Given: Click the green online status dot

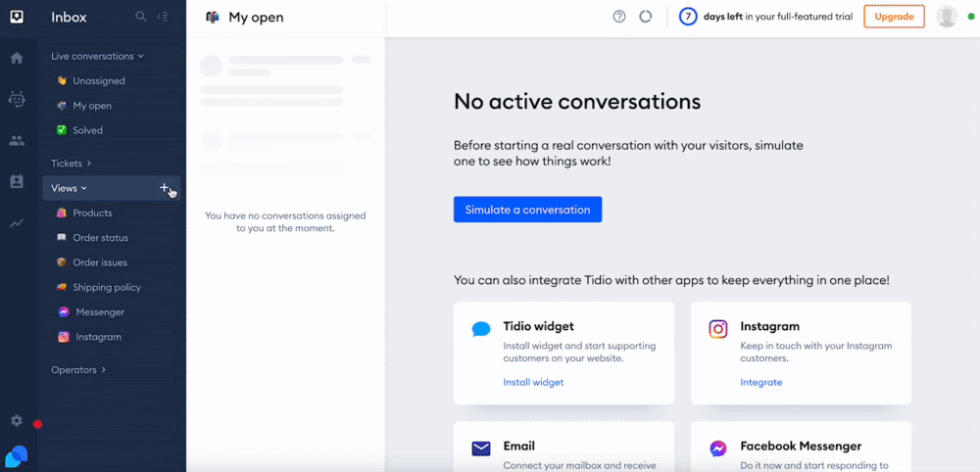Looking at the screenshot, I should [x=970, y=17].
